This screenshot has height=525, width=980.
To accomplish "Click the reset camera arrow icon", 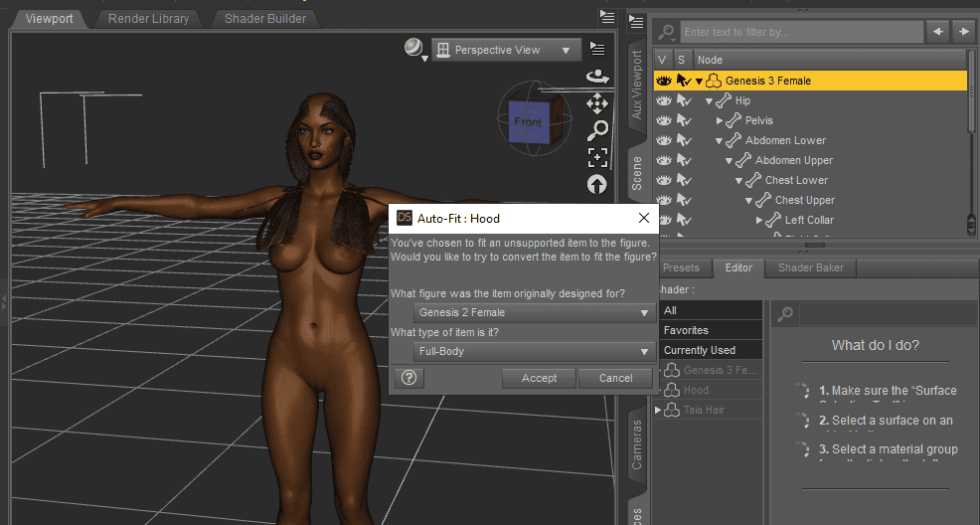I will tap(597, 184).
